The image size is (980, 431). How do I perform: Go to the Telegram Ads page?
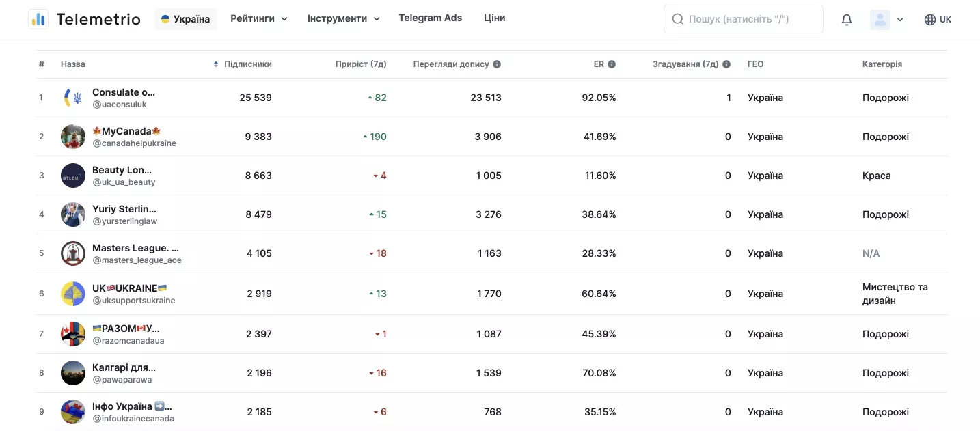click(431, 18)
